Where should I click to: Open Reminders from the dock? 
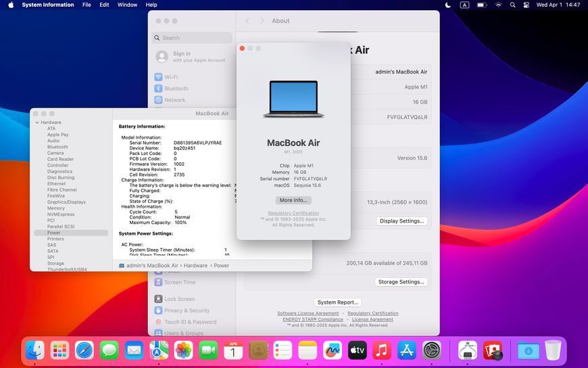click(x=283, y=350)
